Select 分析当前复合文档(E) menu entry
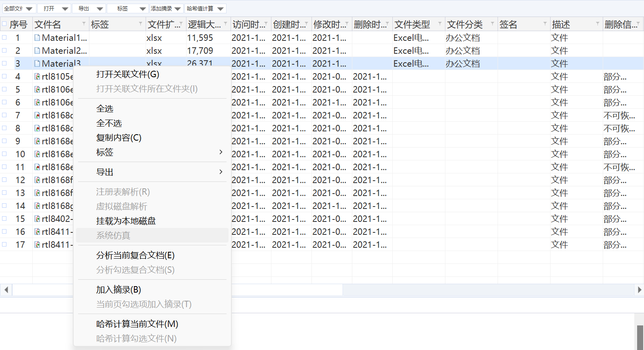The height and width of the screenshot is (350, 644). pyautogui.click(x=135, y=255)
